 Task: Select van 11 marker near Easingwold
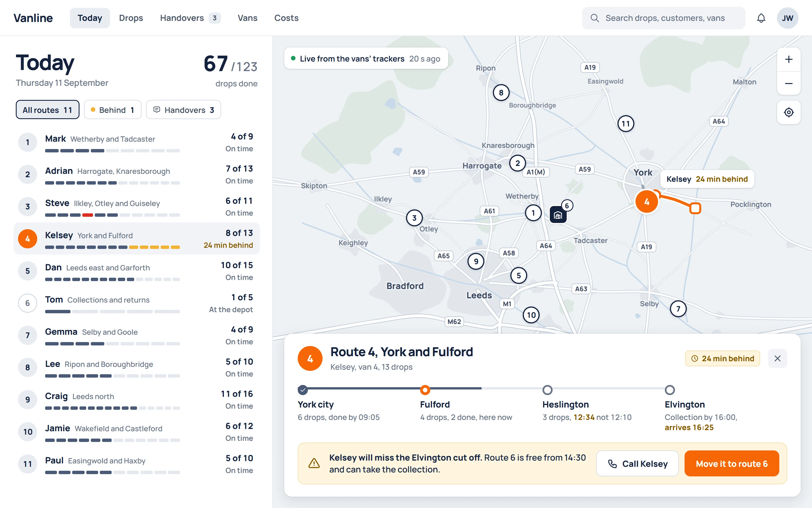(x=626, y=124)
